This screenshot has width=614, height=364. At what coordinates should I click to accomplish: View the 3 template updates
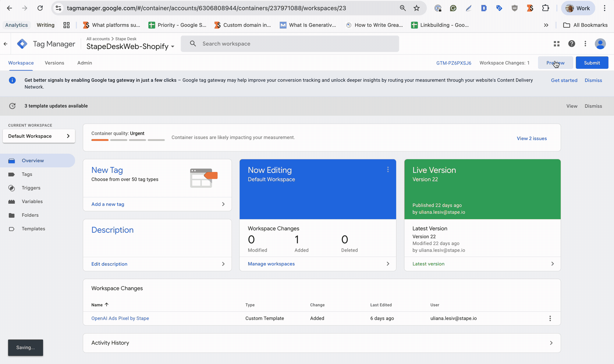pyautogui.click(x=572, y=106)
